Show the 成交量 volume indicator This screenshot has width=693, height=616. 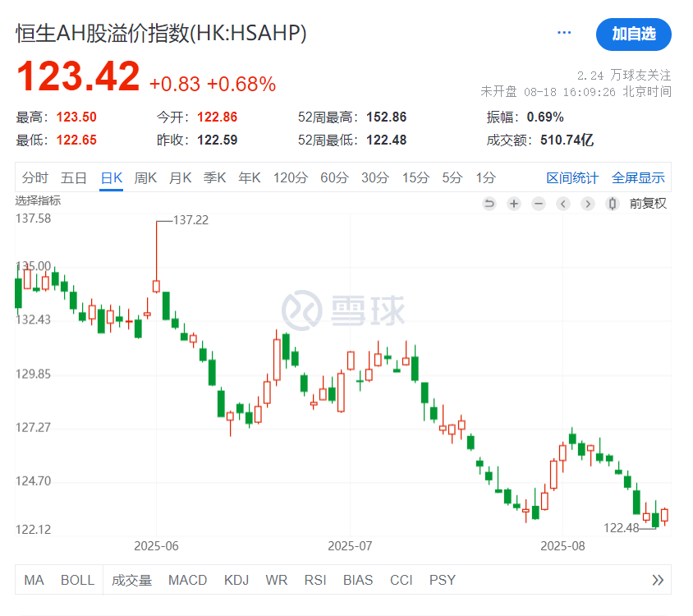point(131,580)
